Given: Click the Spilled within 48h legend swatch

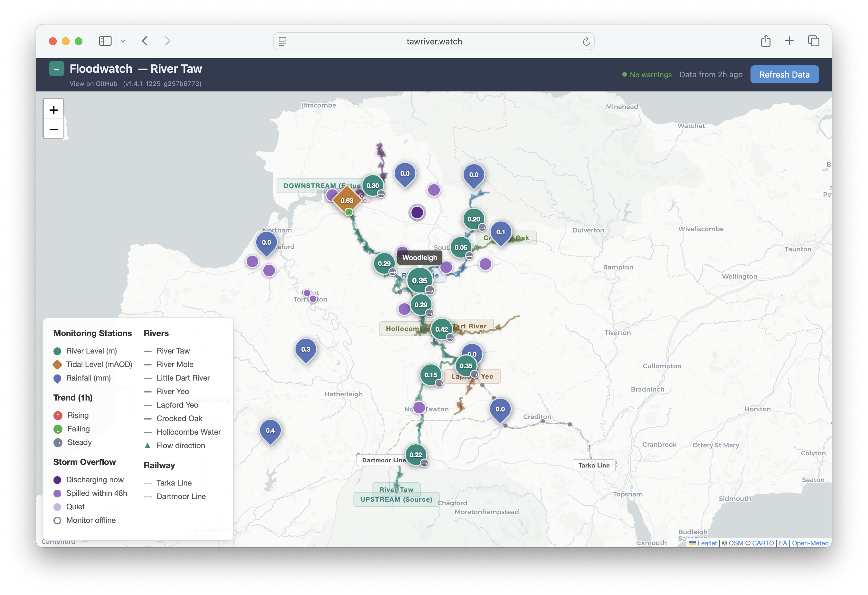Looking at the screenshot, I should pyautogui.click(x=57, y=493).
